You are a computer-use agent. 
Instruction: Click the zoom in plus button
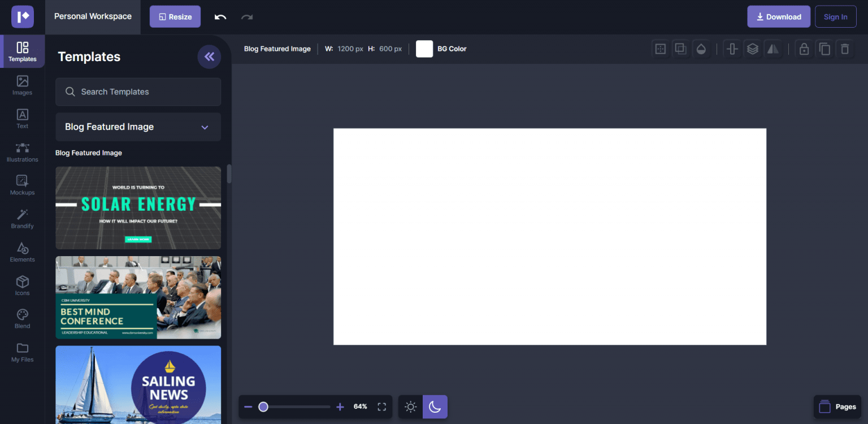(340, 406)
